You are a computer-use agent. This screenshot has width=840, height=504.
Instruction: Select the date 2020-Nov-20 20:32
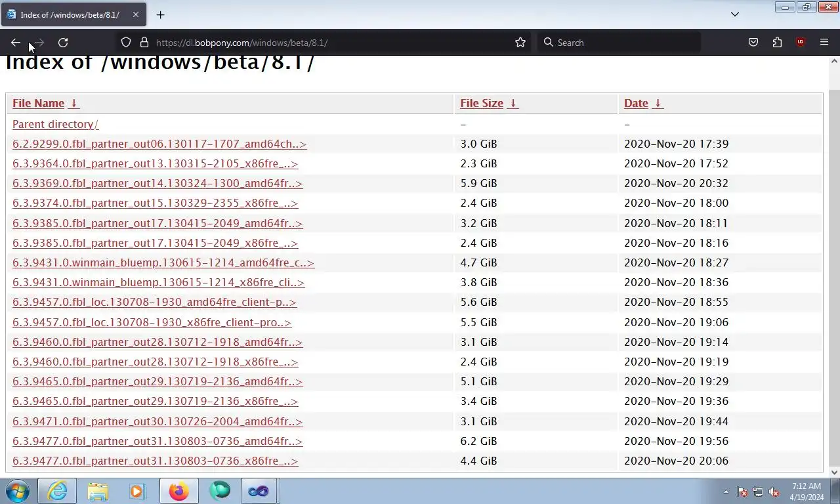click(676, 183)
